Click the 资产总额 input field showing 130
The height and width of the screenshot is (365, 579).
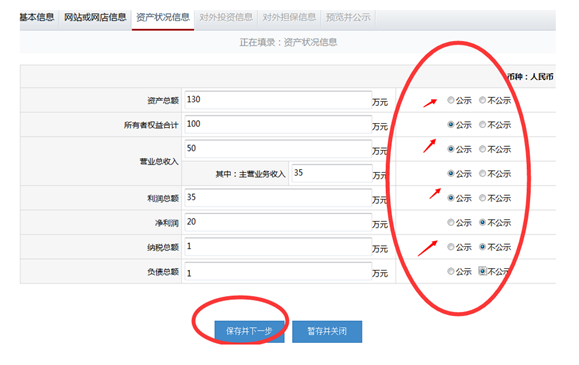(x=278, y=100)
